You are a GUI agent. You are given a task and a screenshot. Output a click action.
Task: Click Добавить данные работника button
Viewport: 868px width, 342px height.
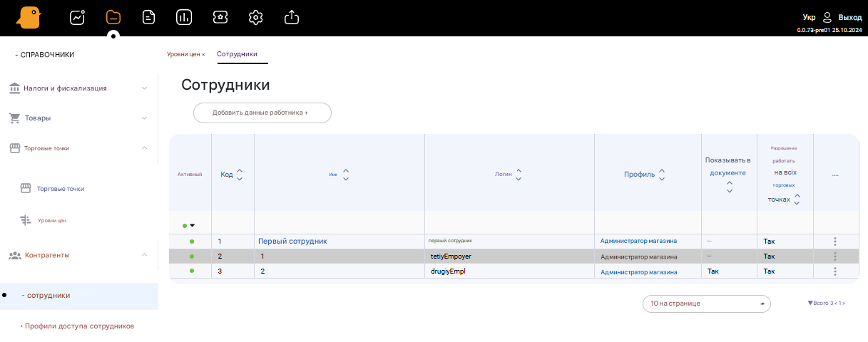(x=262, y=113)
